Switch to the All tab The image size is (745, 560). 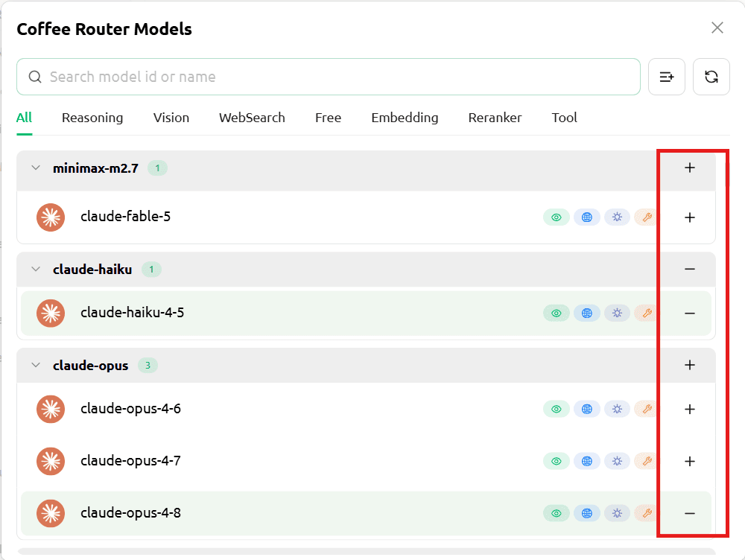[x=25, y=118]
